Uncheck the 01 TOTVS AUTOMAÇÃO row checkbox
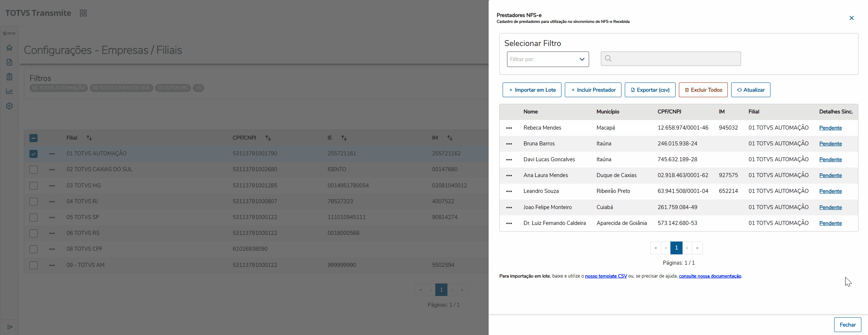Viewport: 868px width, 335px height. [33, 154]
